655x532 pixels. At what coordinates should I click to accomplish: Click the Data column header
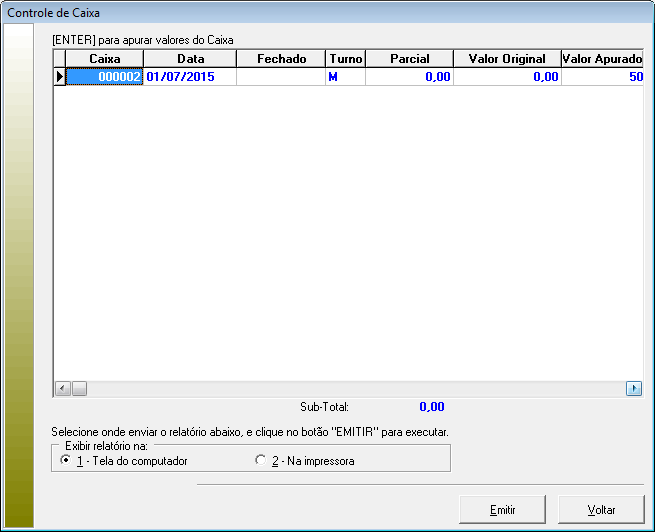190,59
